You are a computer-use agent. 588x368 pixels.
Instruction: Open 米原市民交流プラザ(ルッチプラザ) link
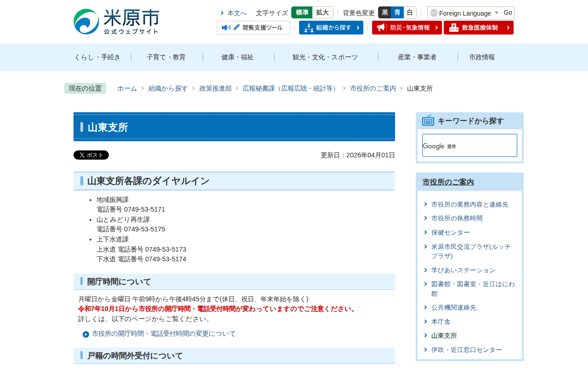tap(471, 251)
